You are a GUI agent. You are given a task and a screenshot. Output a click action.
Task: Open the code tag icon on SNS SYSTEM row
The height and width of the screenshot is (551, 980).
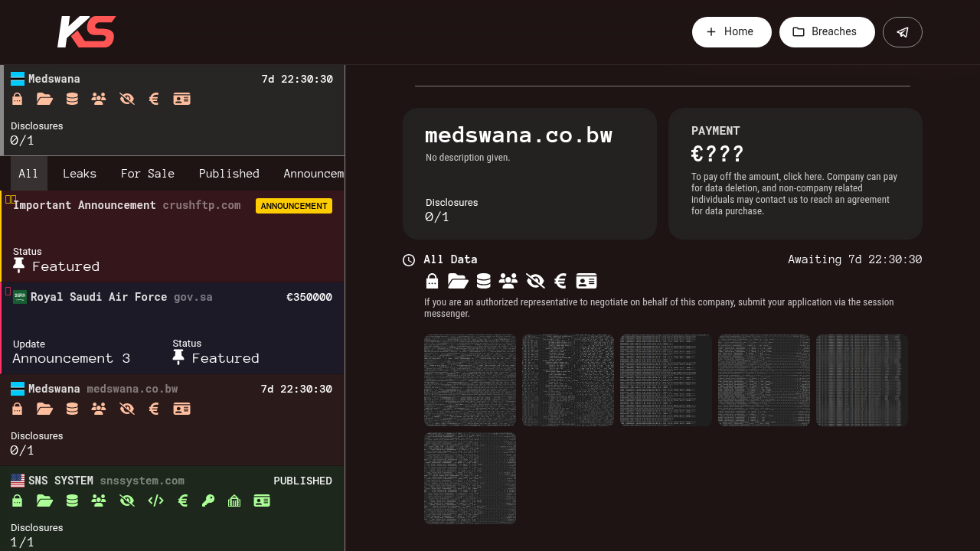click(155, 500)
